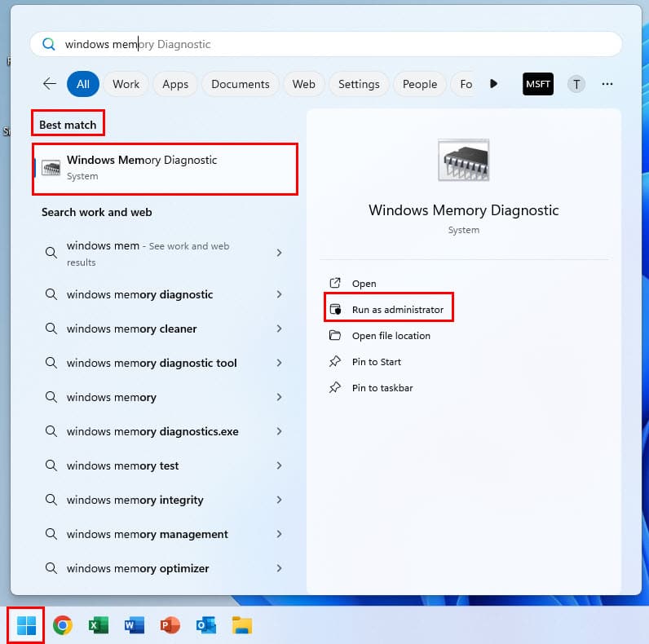Launch Word from the taskbar

[134, 625]
